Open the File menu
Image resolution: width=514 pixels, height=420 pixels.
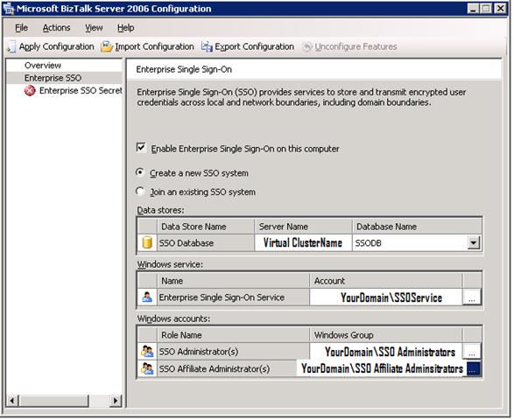[x=22, y=28]
